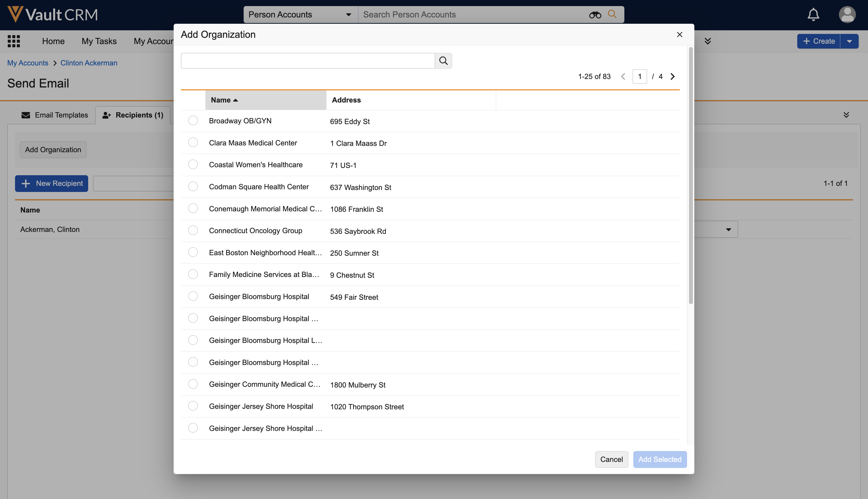
Task: Open Clinton Ackerman breadcrumb link
Action: [89, 63]
